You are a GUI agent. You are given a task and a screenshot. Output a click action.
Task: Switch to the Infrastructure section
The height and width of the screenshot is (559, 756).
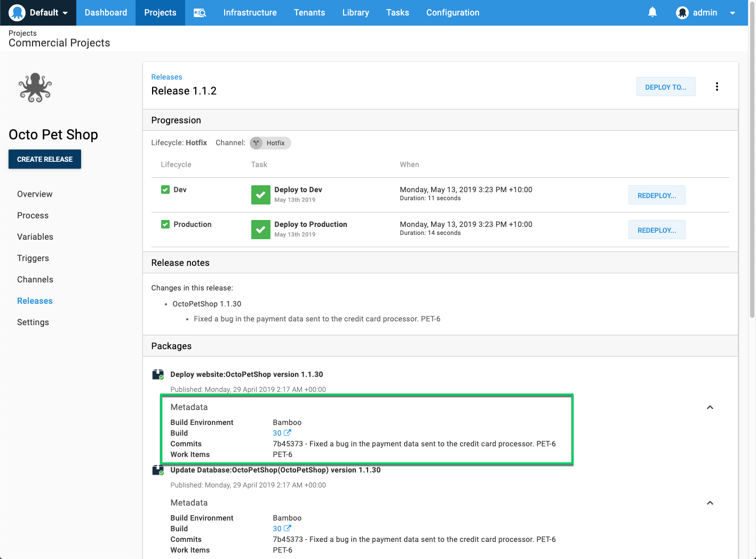pos(250,12)
